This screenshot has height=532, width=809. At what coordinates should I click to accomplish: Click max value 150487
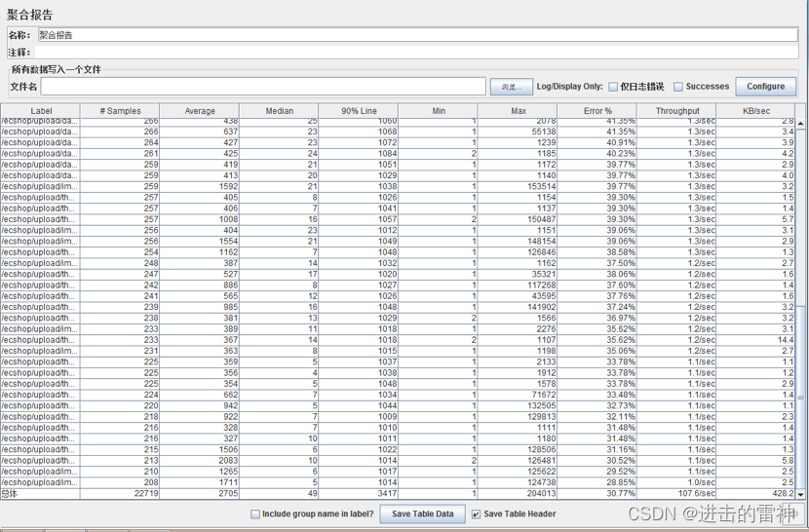[541, 219]
